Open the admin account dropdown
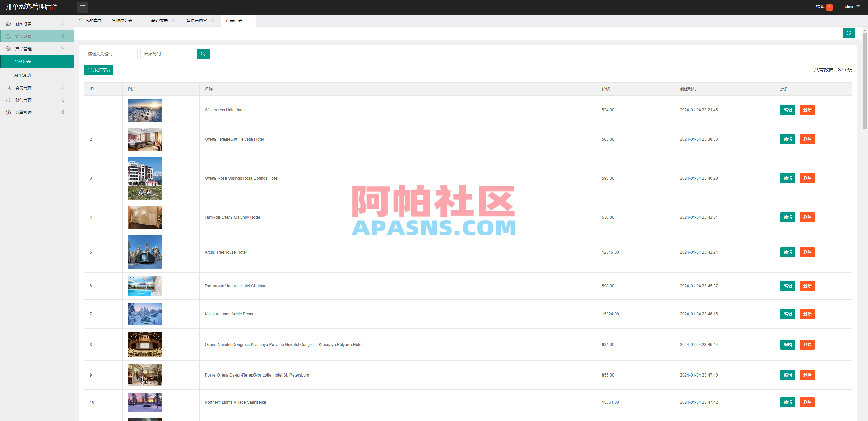The width and height of the screenshot is (868, 421). pyautogui.click(x=851, y=6)
